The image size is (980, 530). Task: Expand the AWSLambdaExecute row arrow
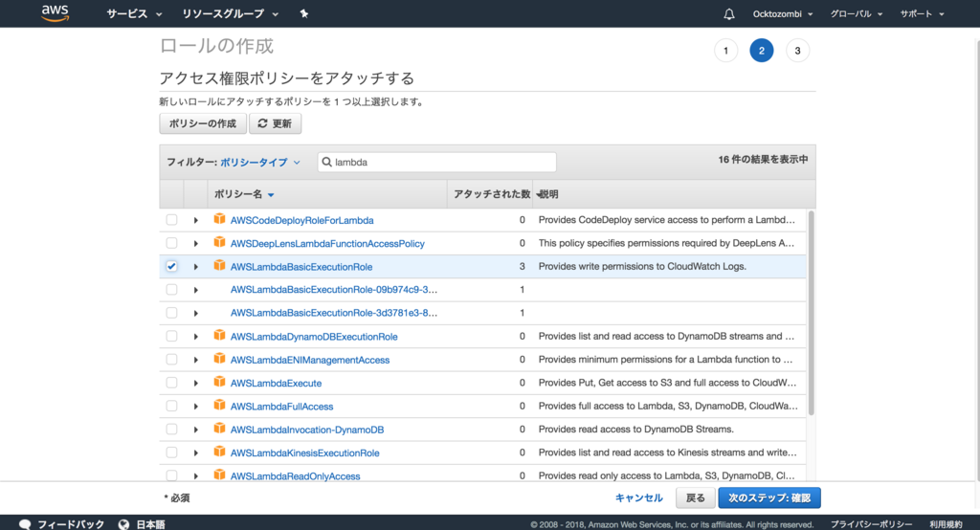pos(195,383)
